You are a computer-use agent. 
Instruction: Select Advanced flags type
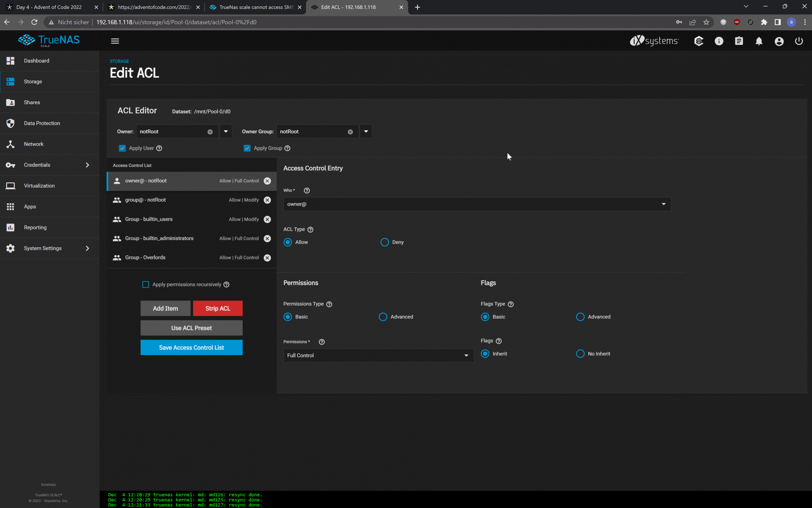point(580,317)
